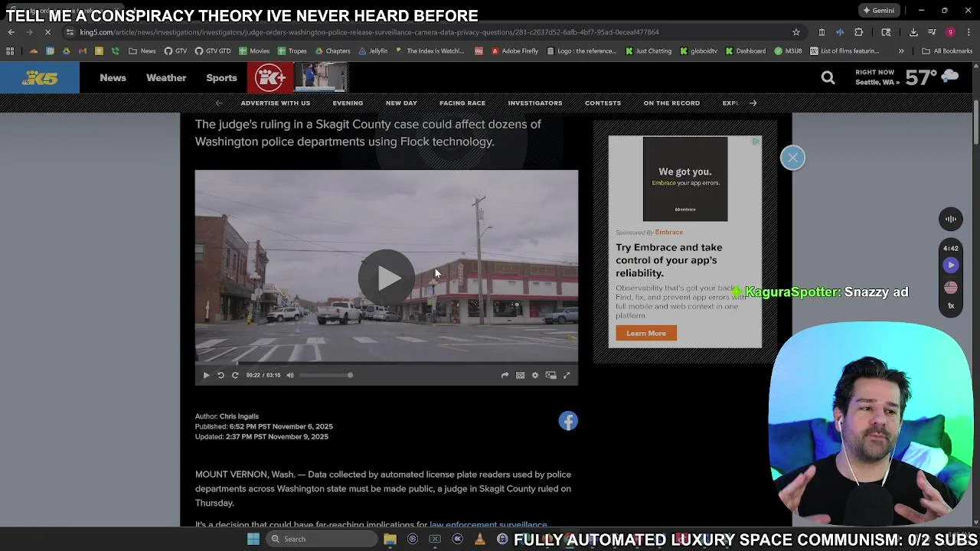
Task: Open the Chrome three-dot menu
Action: tap(969, 32)
